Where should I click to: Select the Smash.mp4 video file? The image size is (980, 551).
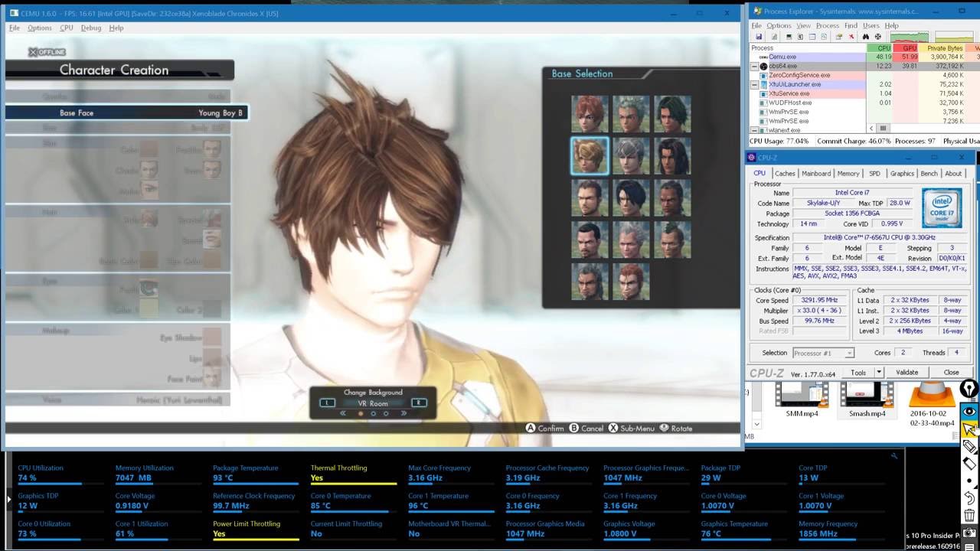tap(867, 399)
